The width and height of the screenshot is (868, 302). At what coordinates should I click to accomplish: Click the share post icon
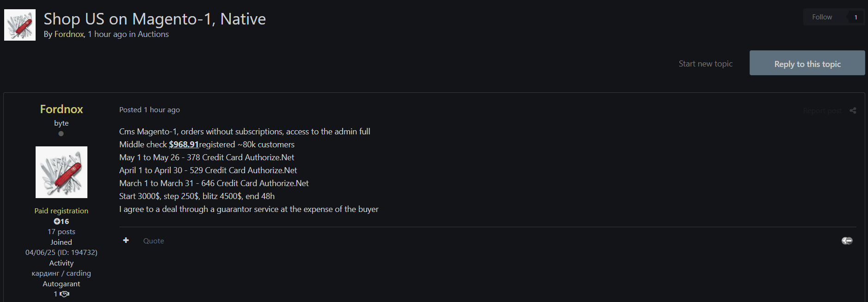tap(853, 110)
